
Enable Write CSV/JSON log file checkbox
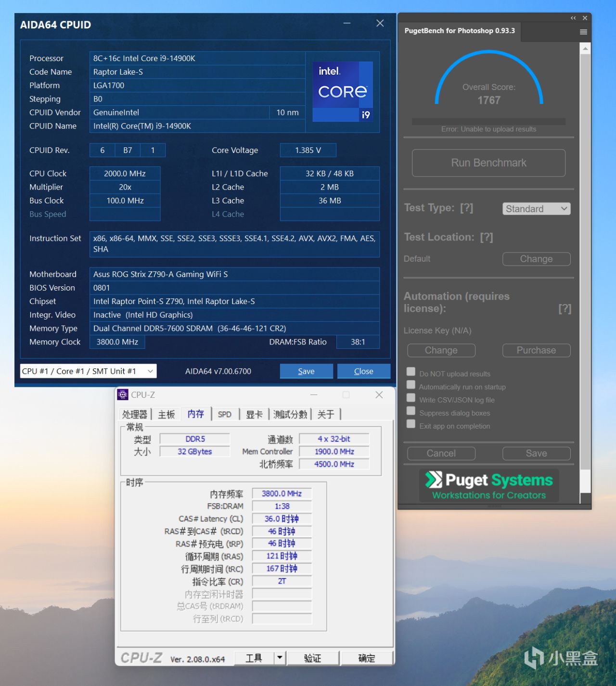click(x=411, y=397)
